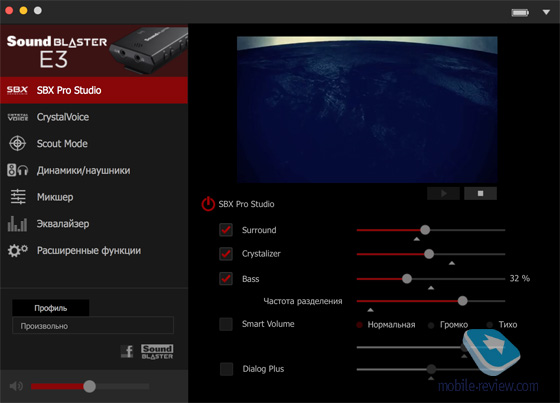Uncheck the Crystalizer checkbox
Image resolution: width=560 pixels, height=403 pixels.
tap(226, 254)
